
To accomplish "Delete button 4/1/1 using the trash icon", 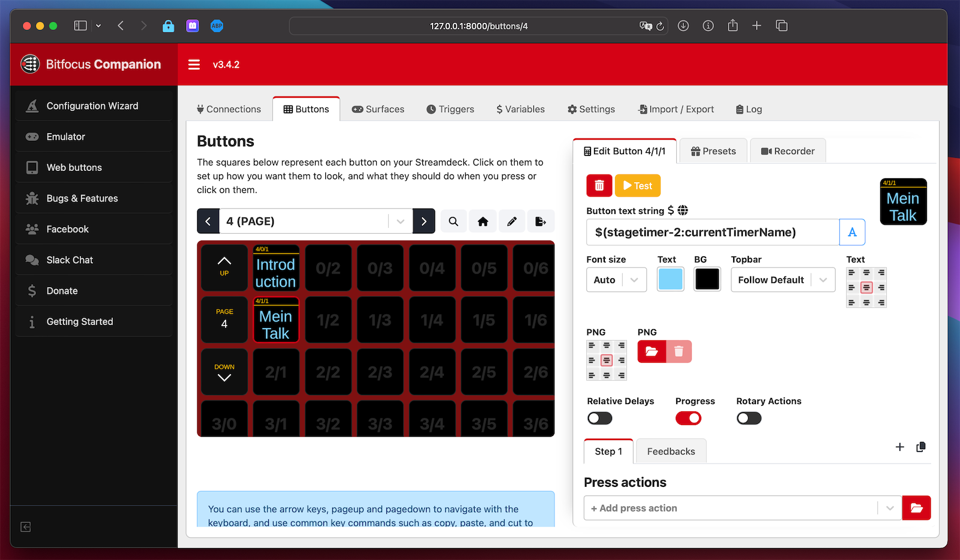I will pos(598,185).
